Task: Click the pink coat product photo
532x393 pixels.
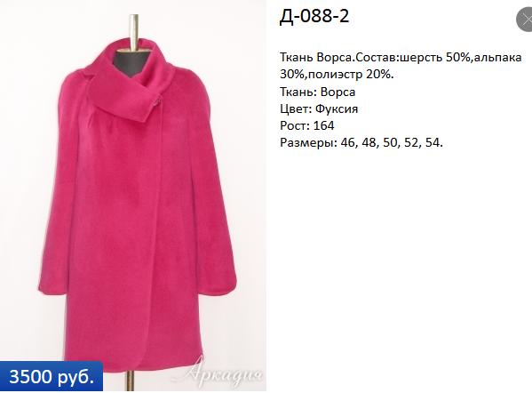Action: click(133, 196)
